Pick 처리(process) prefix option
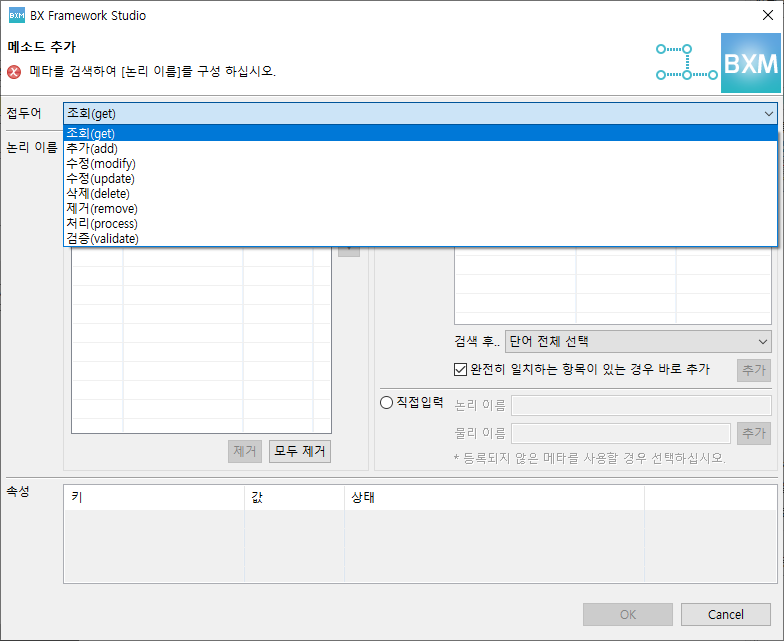784x641 pixels. [420, 224]
